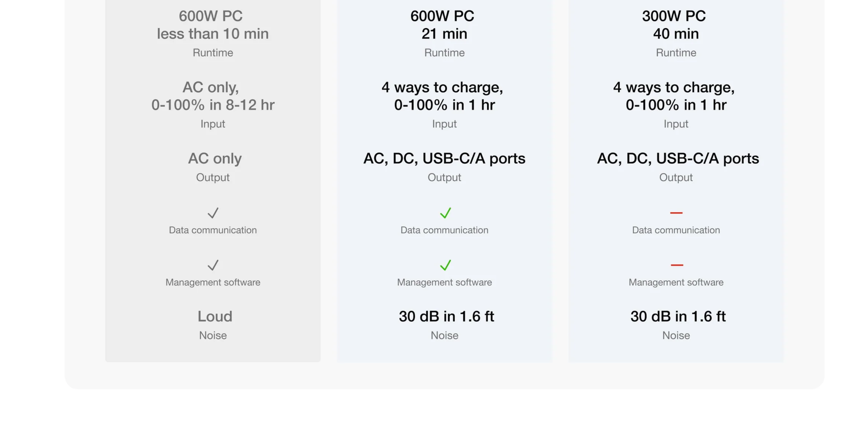
Task: Click the '40 min' runtime value
Action: pyautogui.click(x=676, y=34)
